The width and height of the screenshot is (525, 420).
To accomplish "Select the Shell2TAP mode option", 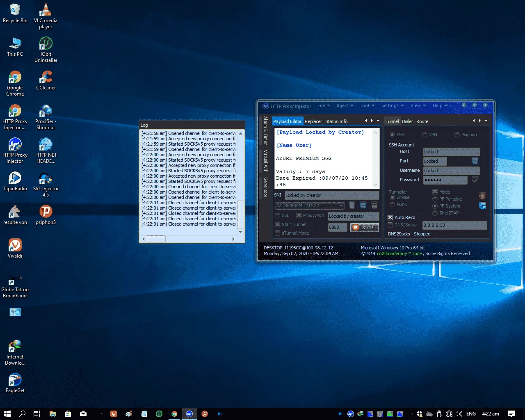I will click(x=435, y=213).
